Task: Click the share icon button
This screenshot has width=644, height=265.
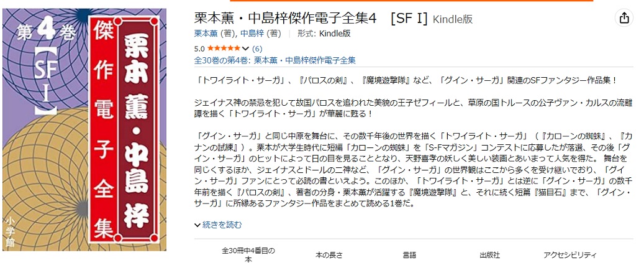Action: pyautogui.click(x=623, y=19)
